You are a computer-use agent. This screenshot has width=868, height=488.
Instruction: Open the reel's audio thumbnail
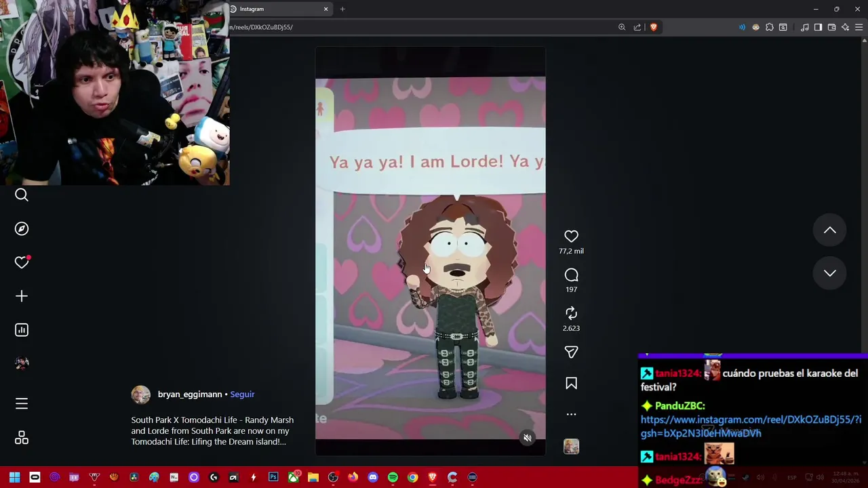pos(571,447)
